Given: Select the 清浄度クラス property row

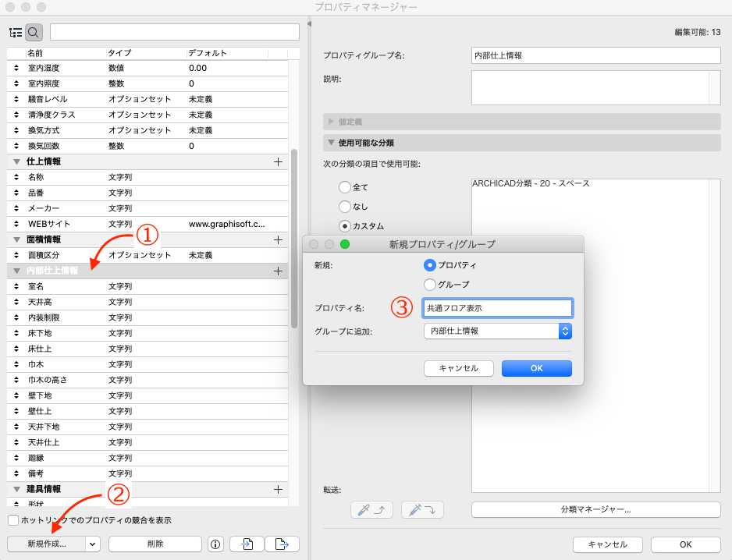Looking at the screenshot, I should click(x=147, y=115).
